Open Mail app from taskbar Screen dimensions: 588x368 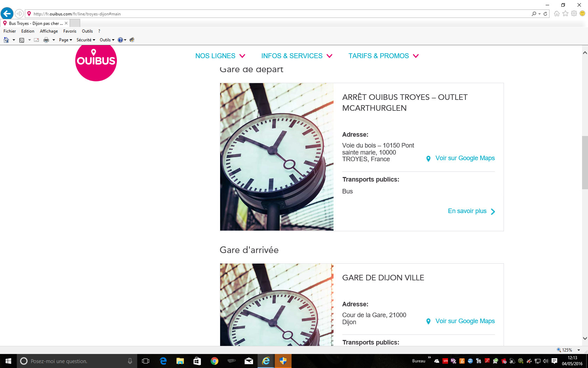[x=249, y=361]
